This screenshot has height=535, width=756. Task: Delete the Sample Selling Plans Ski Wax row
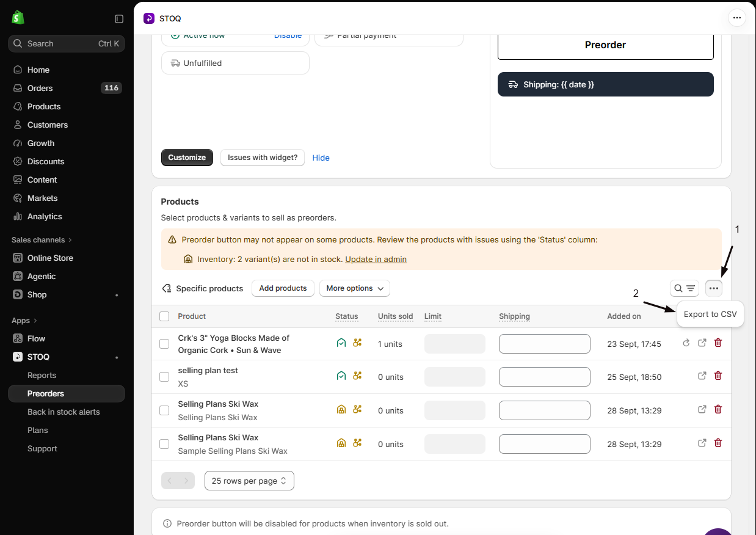pos(718,443)
